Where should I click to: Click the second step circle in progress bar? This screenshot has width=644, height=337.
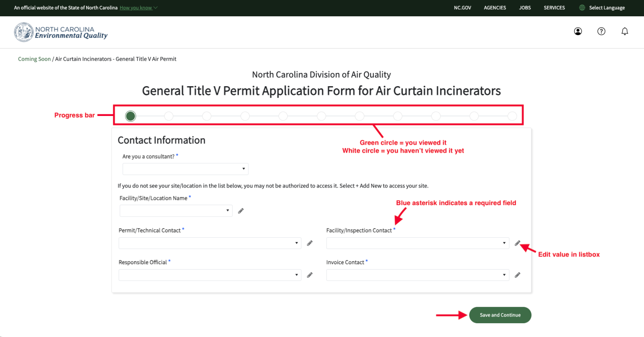point(169,116)
